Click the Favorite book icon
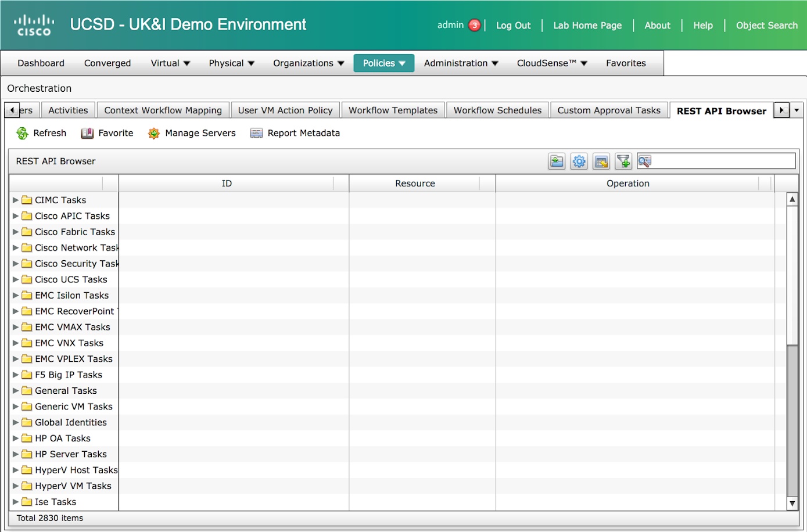 [87, 134]
